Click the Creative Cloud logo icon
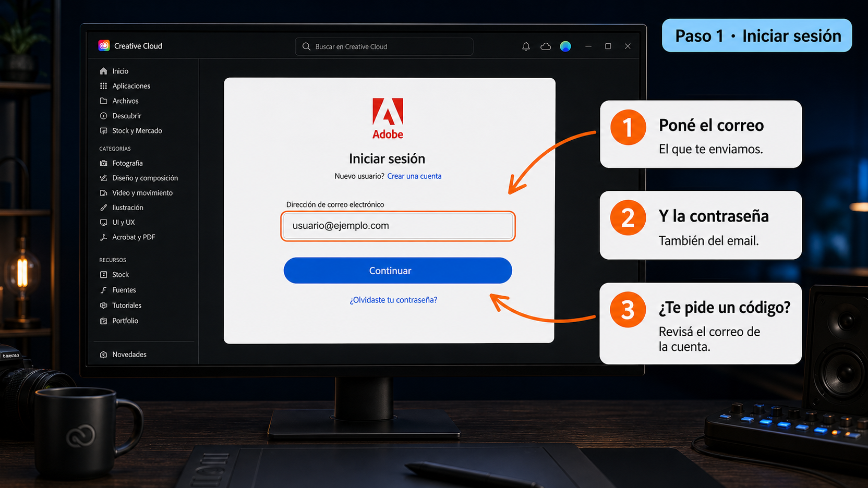 [104, 46]
